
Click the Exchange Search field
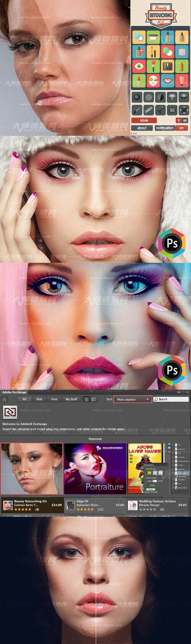coord(171,399)
